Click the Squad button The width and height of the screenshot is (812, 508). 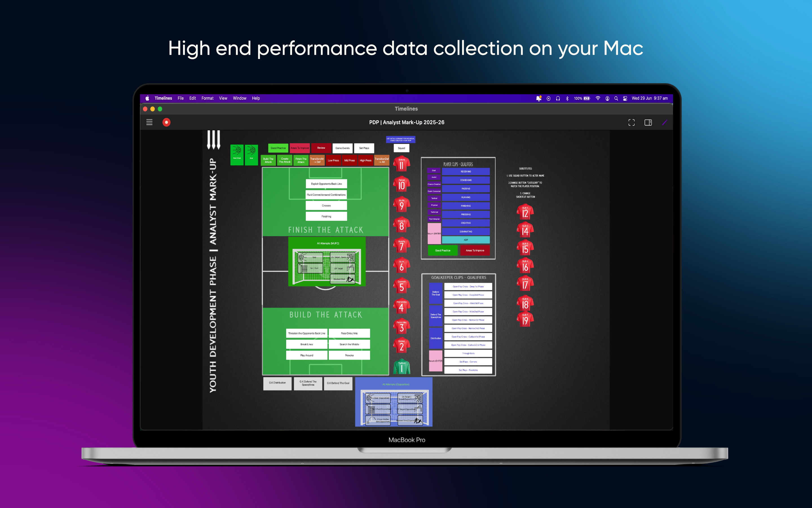[401, 148]
